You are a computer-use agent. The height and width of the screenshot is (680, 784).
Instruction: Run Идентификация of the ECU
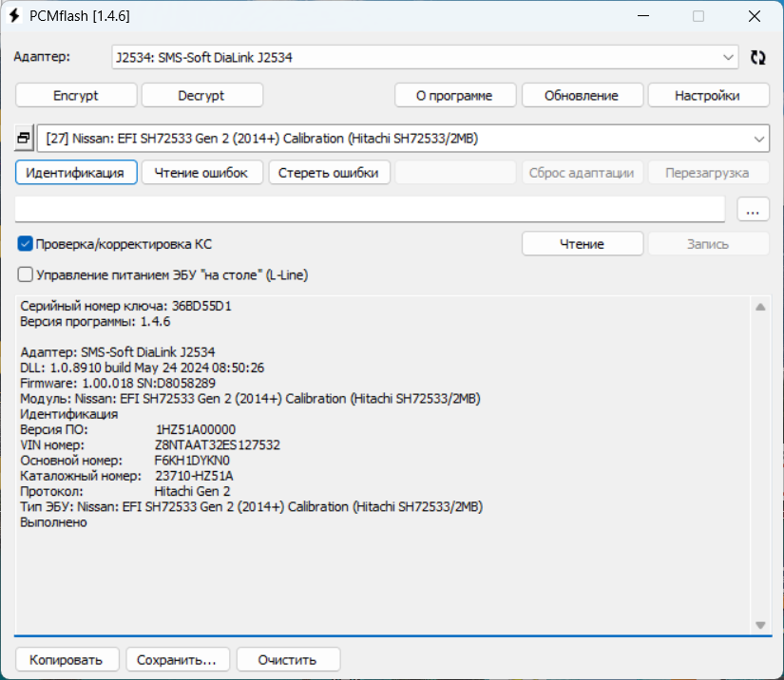tap(76, 172)
